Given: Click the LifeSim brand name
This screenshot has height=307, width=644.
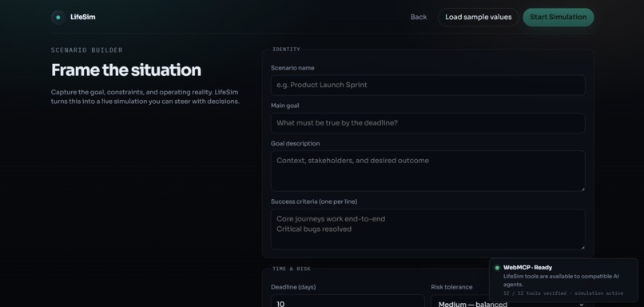Looking at the screenshot, I should click(83, 18).
